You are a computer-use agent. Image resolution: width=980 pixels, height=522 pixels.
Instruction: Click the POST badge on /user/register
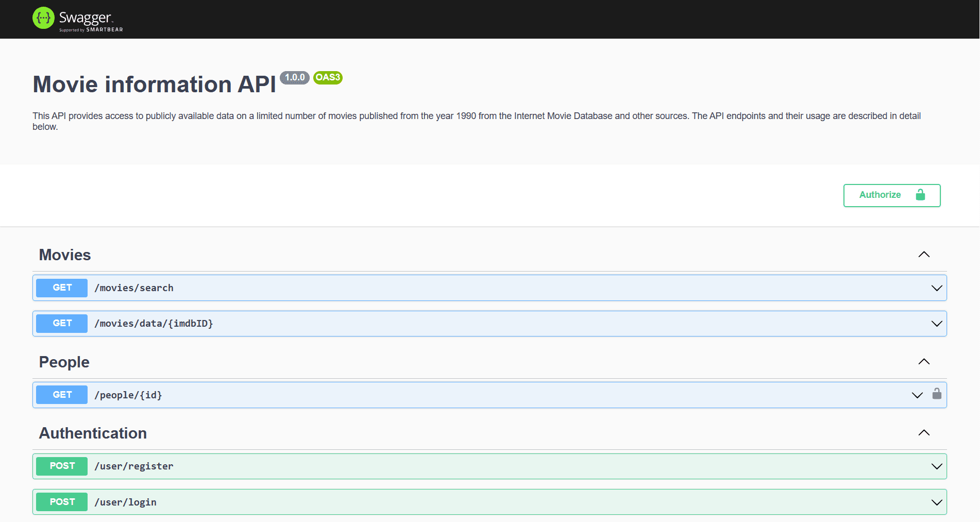(61, 466)
